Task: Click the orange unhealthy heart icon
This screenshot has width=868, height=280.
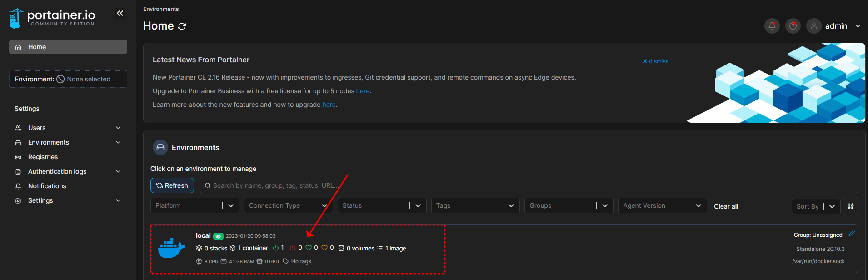Action: click(x=324, y=248)
